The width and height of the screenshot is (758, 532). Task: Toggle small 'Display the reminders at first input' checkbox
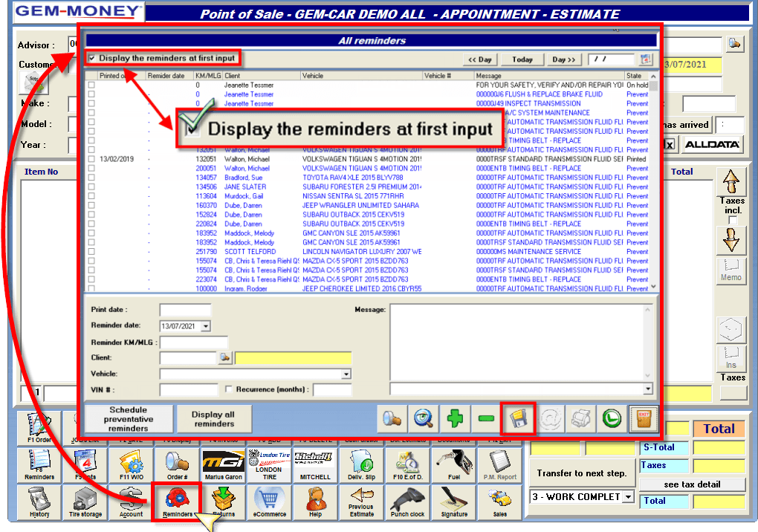click(x=92, y=58)
